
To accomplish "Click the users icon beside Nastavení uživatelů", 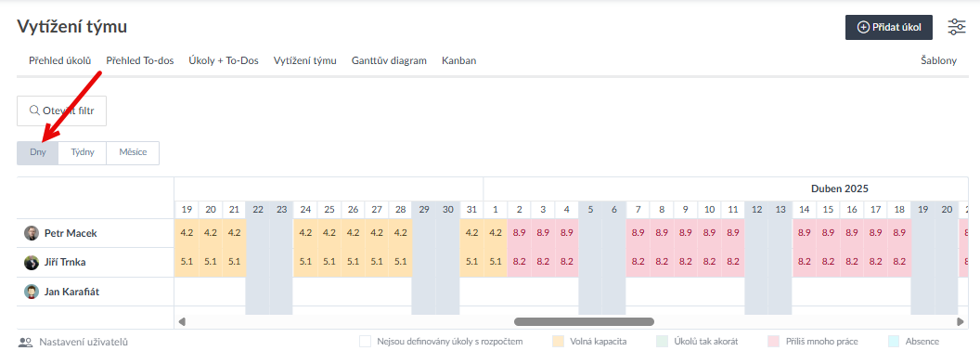I will [25, 342].
